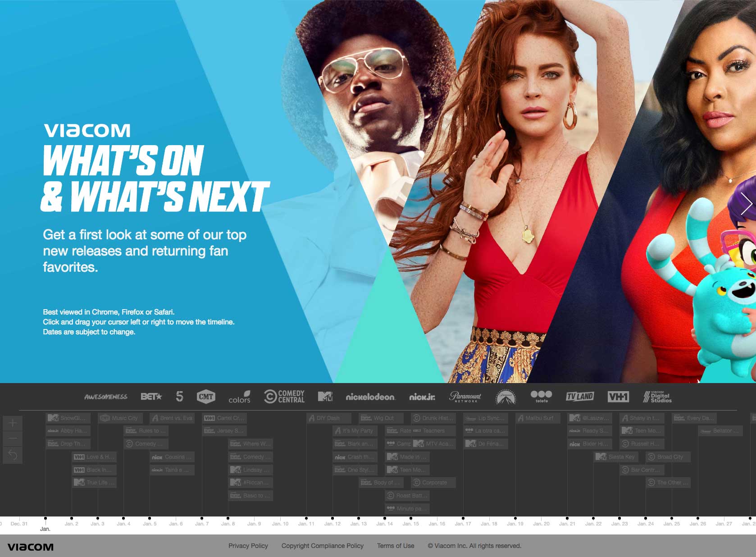756x557 pixels.
Task: Open the It's My Party timeline entry
Action: [355, 431]
